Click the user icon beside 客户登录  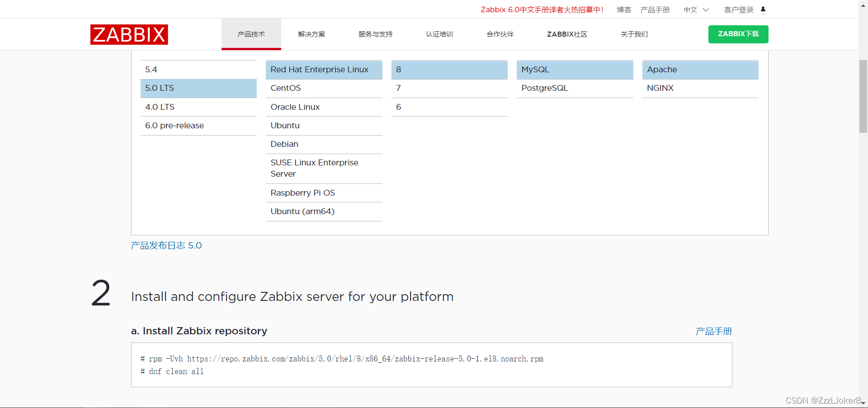763,9
